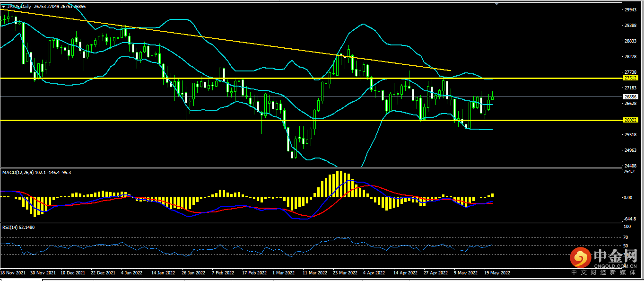This screenshot has height=281, width=644.
Task: Click the yellow 27512 price tag
Action: 630,78
